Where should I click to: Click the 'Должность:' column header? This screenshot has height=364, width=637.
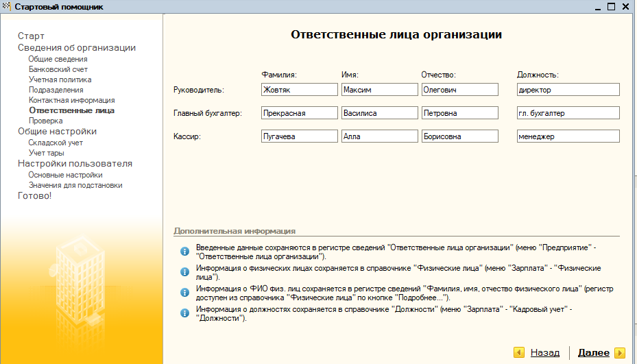[538, 75]
